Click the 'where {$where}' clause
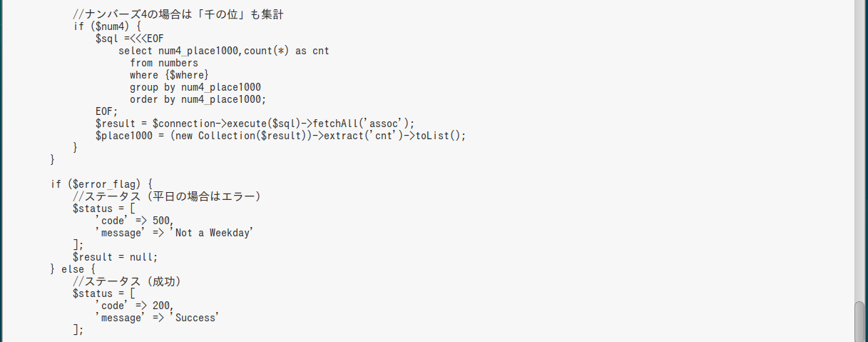 pyautogui.click(x=169, y=75)
